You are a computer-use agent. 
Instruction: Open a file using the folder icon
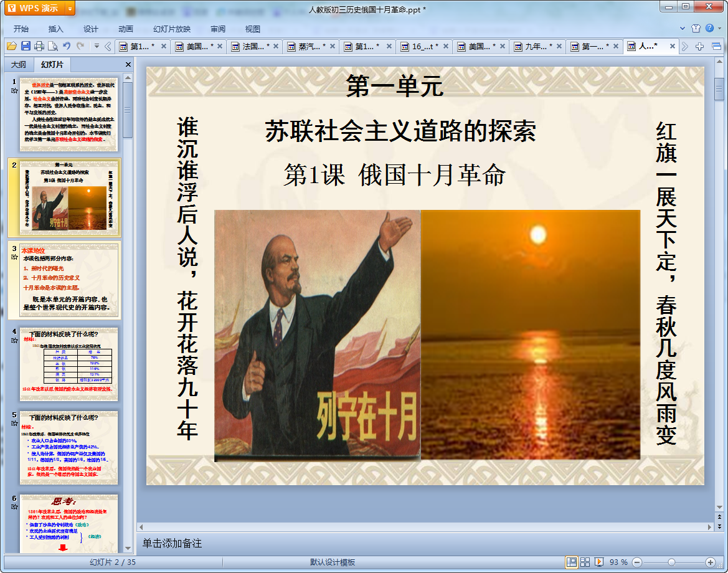click(12, 46)
